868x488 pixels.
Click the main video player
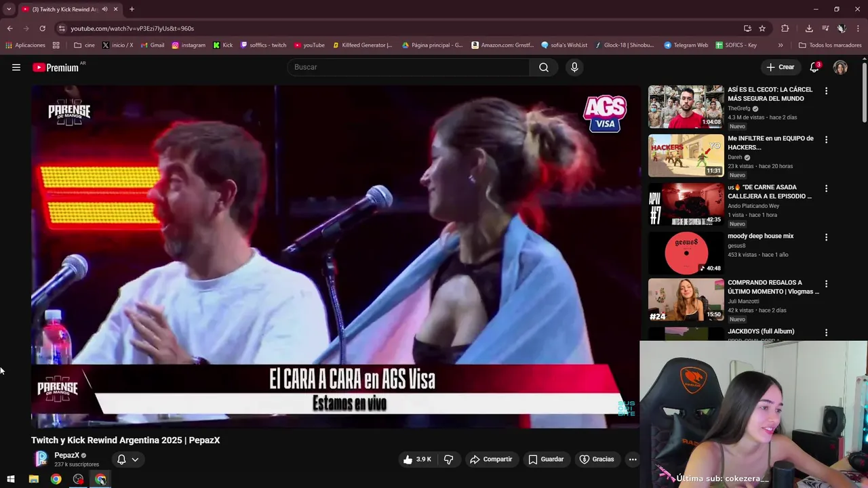(336, 257)
